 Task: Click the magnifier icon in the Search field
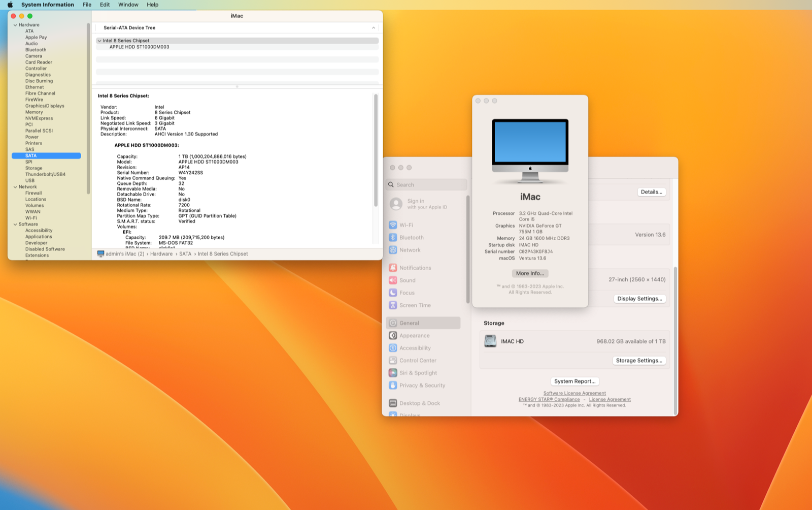click(391, 185)
